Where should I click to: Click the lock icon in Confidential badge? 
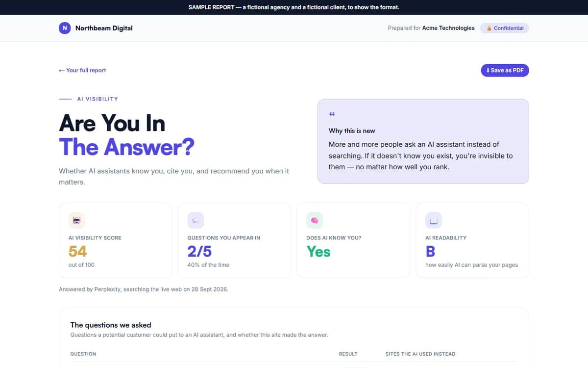(x=489, y=28)
